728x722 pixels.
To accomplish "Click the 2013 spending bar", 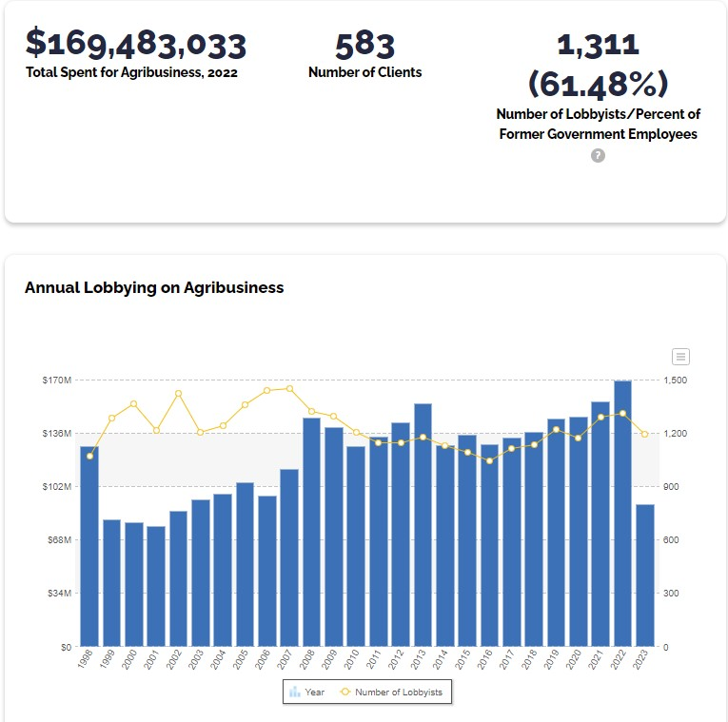I will click(x=423, y=525).
